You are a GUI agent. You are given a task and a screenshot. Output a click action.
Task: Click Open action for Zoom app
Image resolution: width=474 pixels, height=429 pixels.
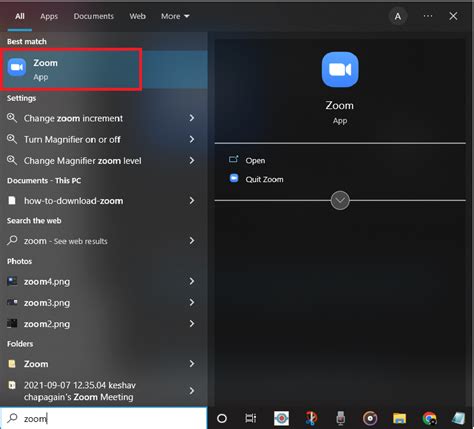[255, 160]
